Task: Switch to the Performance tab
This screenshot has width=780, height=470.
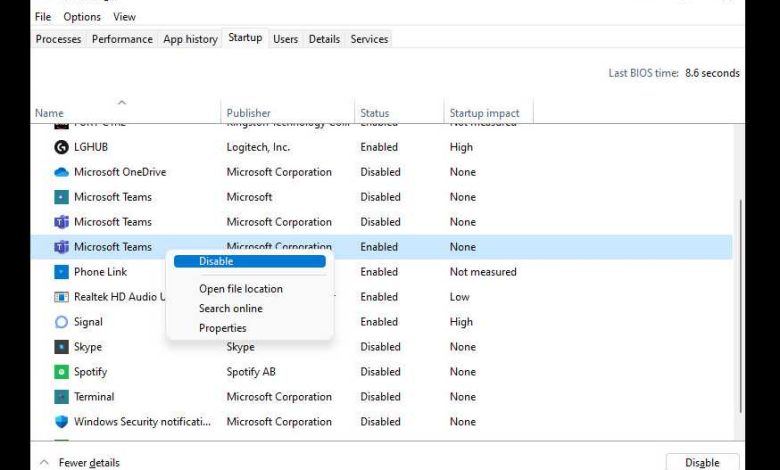Action: [122, 39]
